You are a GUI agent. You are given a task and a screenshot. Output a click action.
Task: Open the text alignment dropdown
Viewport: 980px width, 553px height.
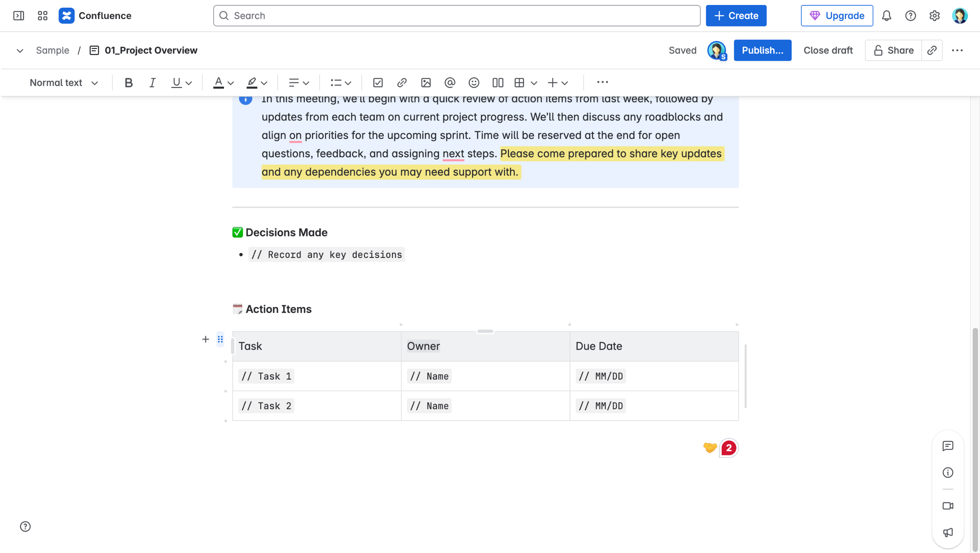coord(299,83)
